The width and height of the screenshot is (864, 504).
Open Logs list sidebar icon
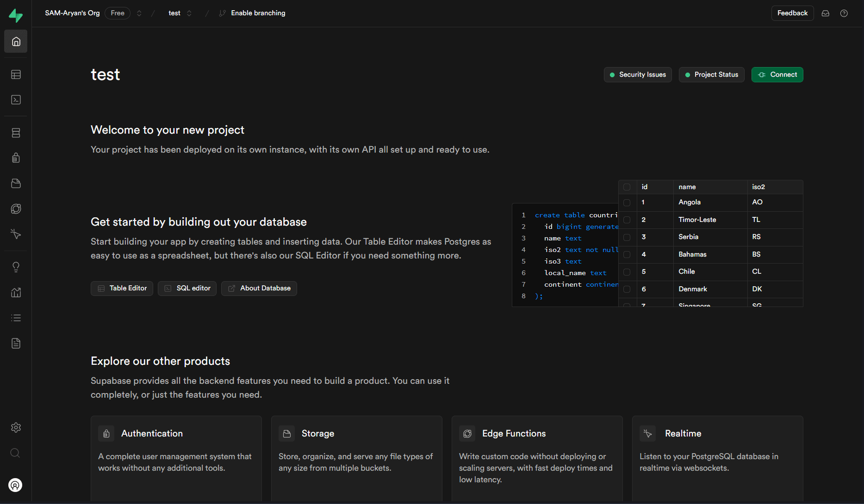click(16, 318)
